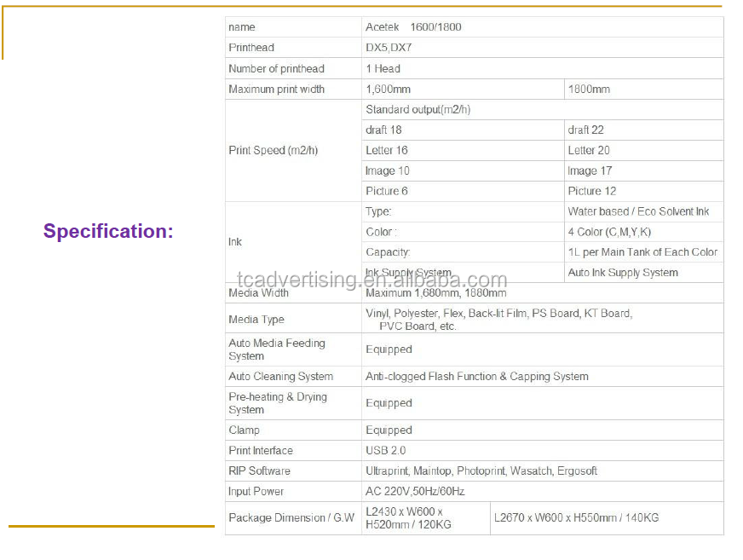Select 1L per Main Tank capacity cell
Image resolution: width=743 pixels, height=560 pixels.
coord(642,252)
